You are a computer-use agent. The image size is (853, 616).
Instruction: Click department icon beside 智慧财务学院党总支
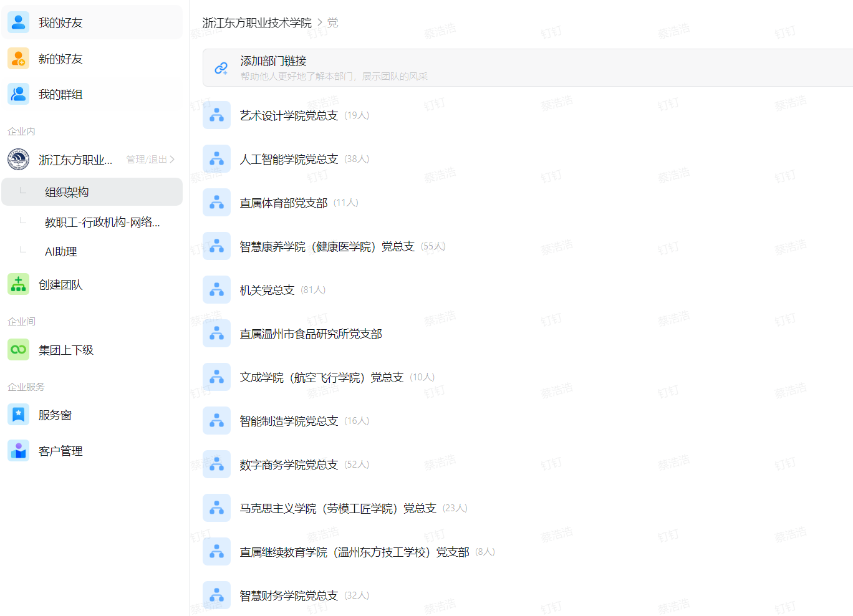pos(216,595)
